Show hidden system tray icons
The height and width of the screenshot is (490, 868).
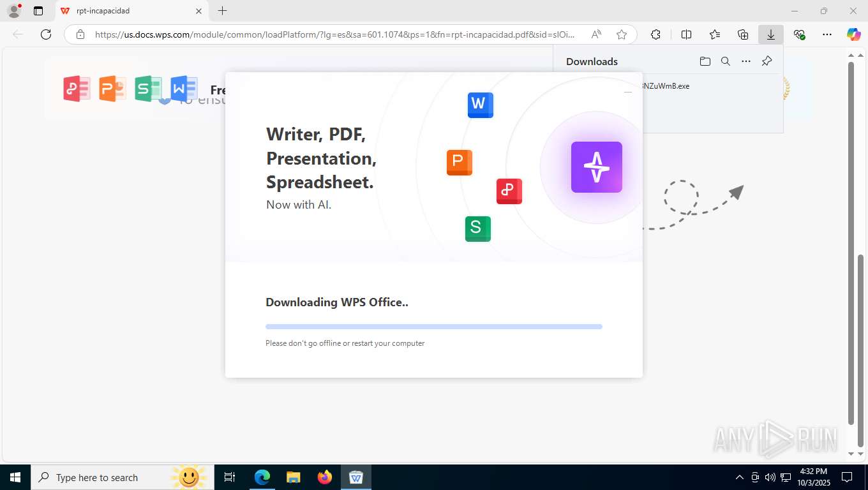click(x=740, y=477)
